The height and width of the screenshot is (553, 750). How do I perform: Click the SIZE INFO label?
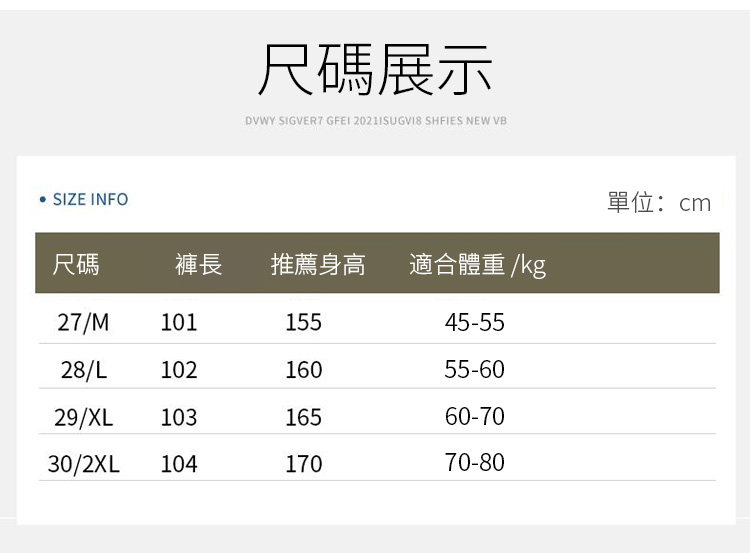click(90, 200)
